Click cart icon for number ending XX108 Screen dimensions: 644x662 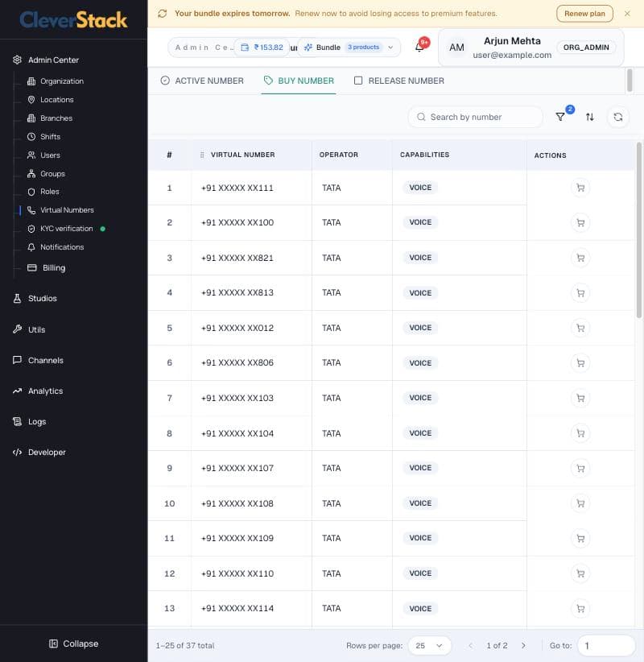pyautogui.click(x=580, y=503)
